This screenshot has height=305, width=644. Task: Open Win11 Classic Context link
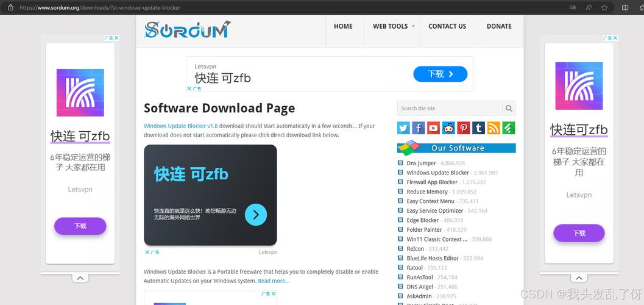(x=437, y=239)
